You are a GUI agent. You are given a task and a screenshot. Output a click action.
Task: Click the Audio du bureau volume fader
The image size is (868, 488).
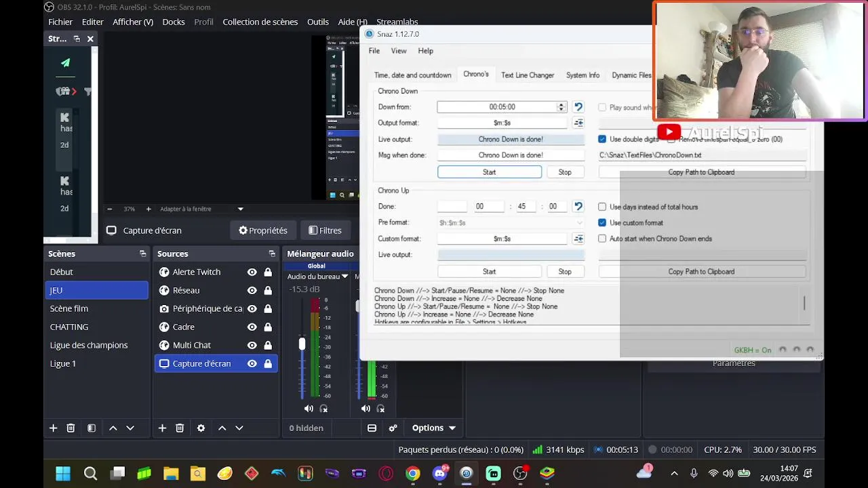[x=302, y=344]
